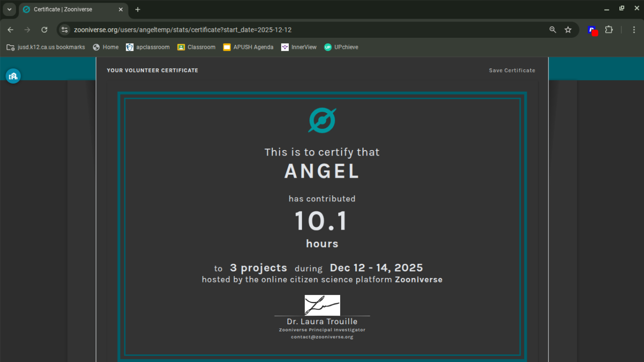Open the Classroom bookmark

(x=196, y=47)
